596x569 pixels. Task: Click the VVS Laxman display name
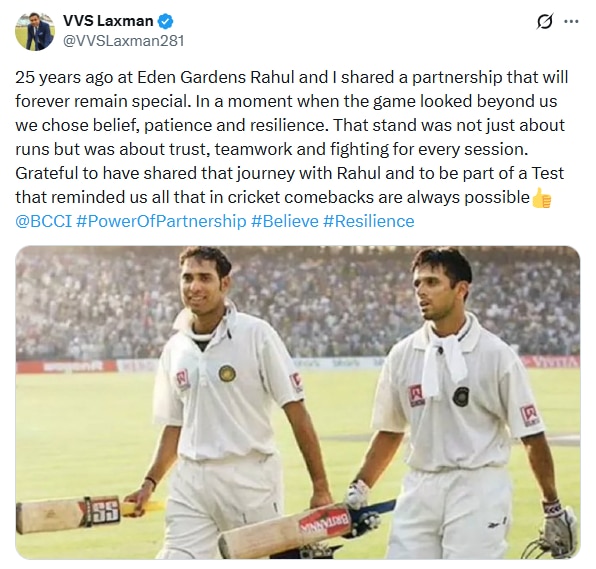pyautogui.click(x=108, y=21)
